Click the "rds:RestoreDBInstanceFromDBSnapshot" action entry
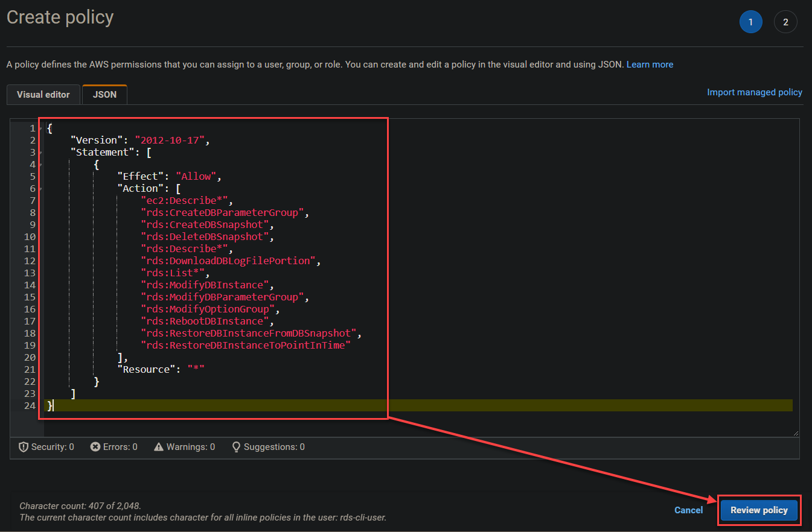Viewport: 812px width, 532px height. (x=250, y=334)
